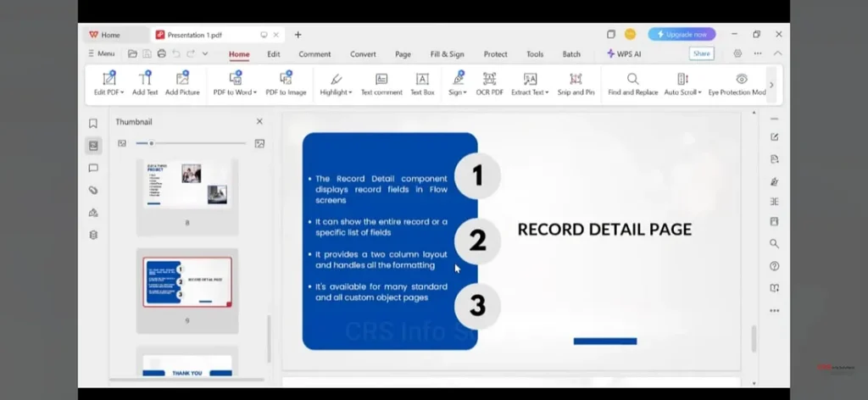The width and height of the screenshot is (868, 400).
Task: Open Find and Replace
Action: (x=632, y=83)
